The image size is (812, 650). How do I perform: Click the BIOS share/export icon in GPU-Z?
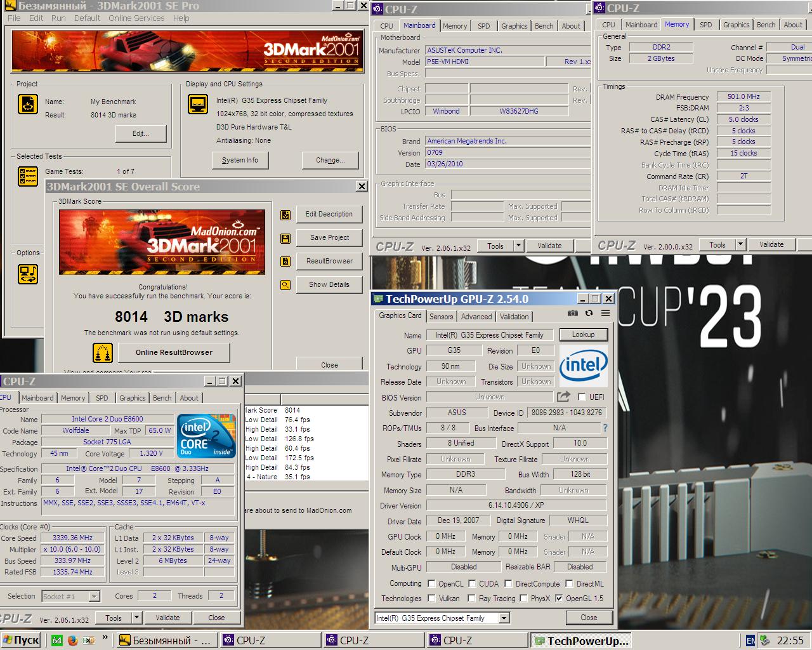[x=563, y=397]
